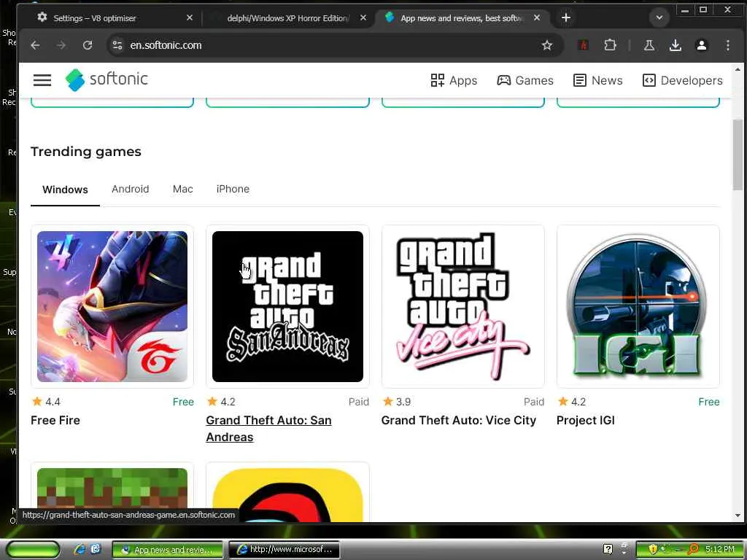
Task: Open Chrome three-dot menu
Action: pos(727,45)
